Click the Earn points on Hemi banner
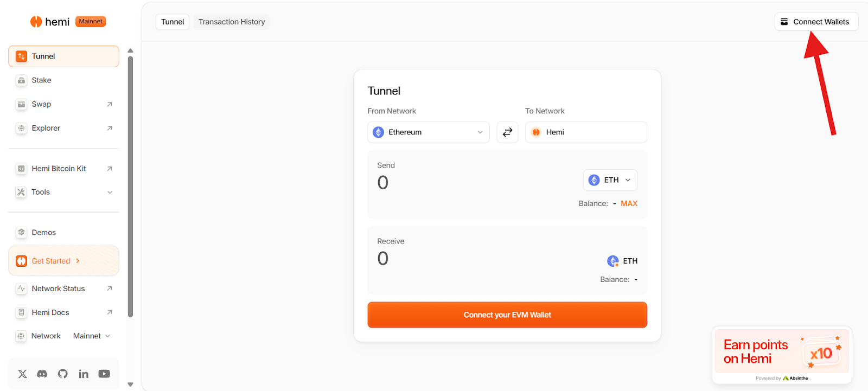This screenshot has width=868, height=391. (x=782, y=351)
